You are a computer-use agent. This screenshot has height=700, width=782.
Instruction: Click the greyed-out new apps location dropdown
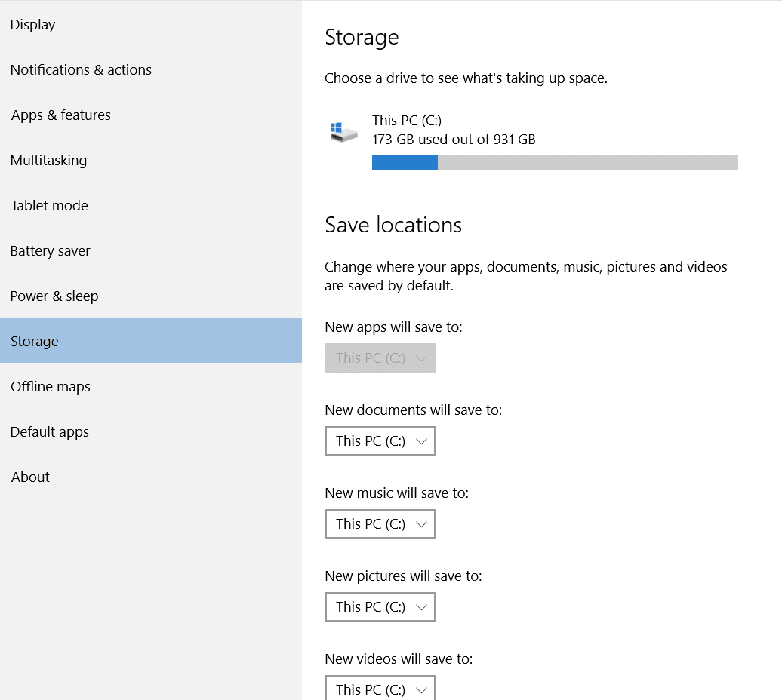click(380, 358)
